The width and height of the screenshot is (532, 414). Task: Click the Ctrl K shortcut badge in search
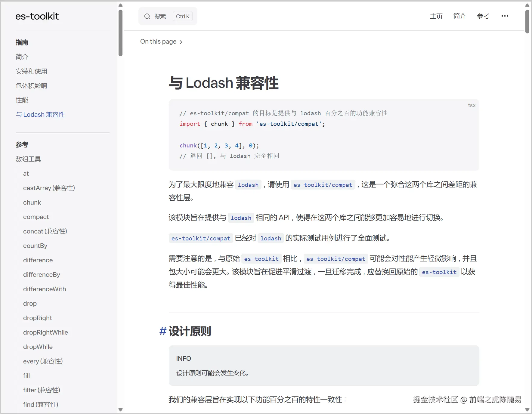[x=183, y=16]
